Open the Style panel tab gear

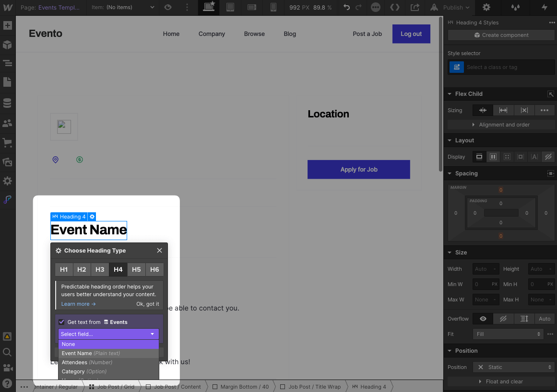click(x=486, y=7)
